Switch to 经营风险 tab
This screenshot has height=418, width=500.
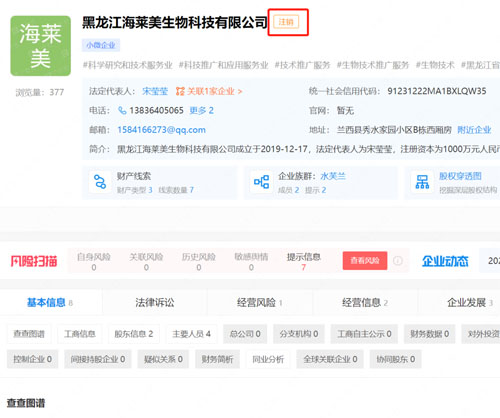click(x=260, y=303)
